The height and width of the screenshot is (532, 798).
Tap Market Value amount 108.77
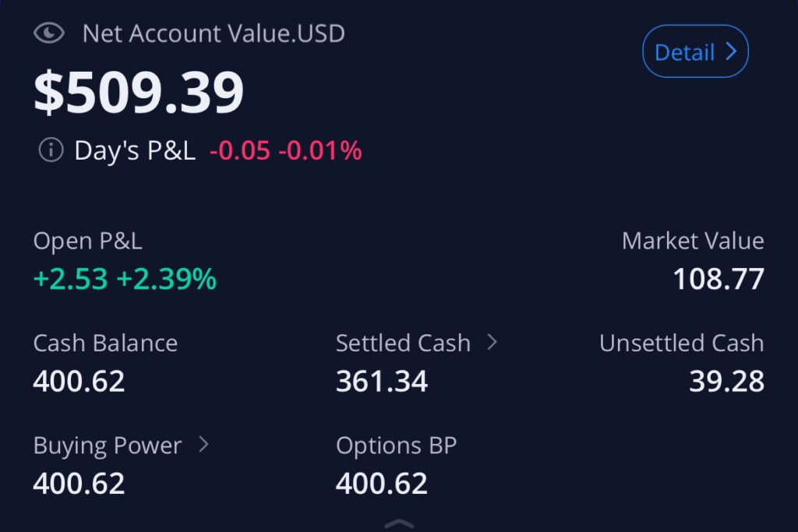click(719, 279)
